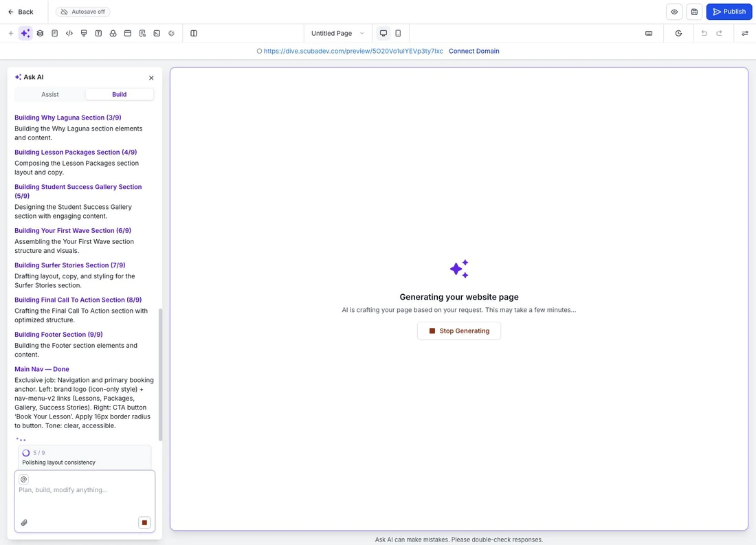Image resolution: width=756 pixels, height=545 pixels.
Task: Toggle the Autosave off switch
Action: coord(82,12)
